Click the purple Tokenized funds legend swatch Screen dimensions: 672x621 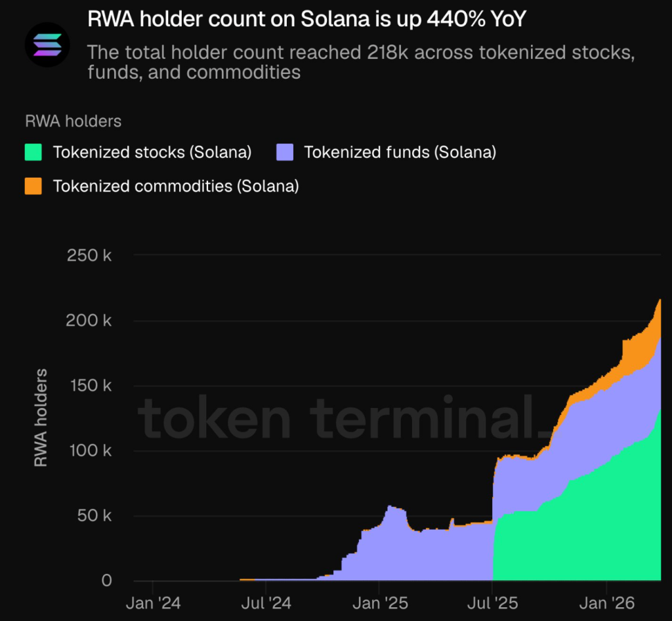tap(284, 153)
